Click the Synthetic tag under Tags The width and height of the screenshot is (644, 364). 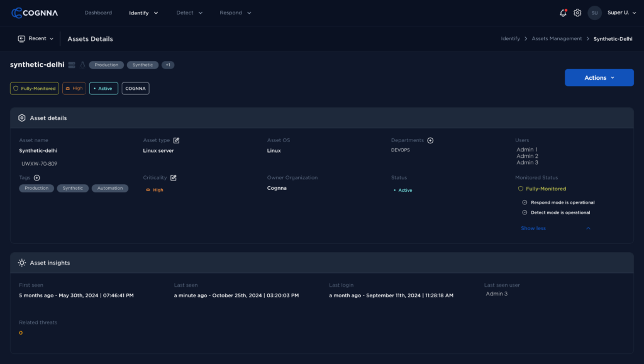(73, 189)
